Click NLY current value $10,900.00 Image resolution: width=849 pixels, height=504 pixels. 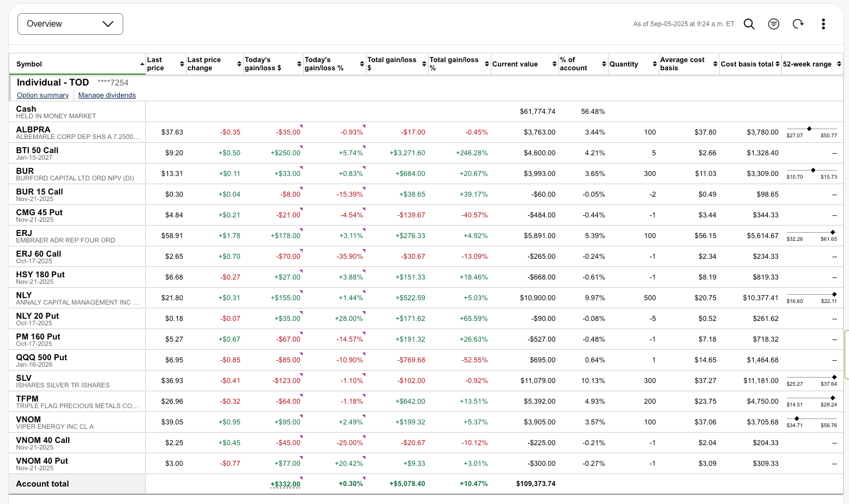538,298
